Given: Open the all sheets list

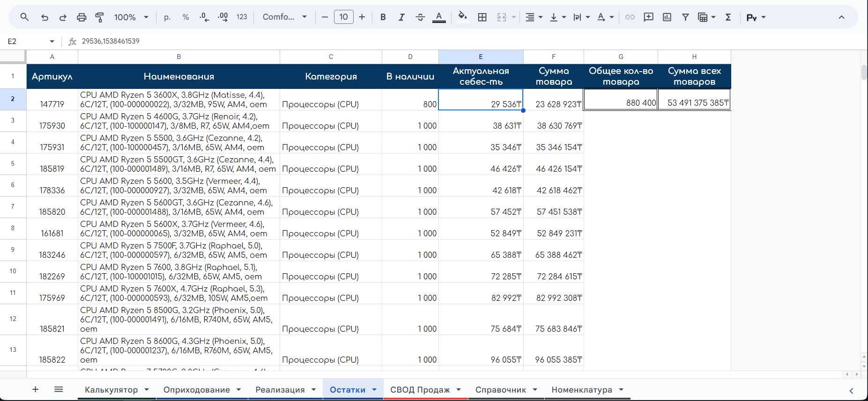Looking at the screenshot, I should pyautogui.click(x=59, y=389).
